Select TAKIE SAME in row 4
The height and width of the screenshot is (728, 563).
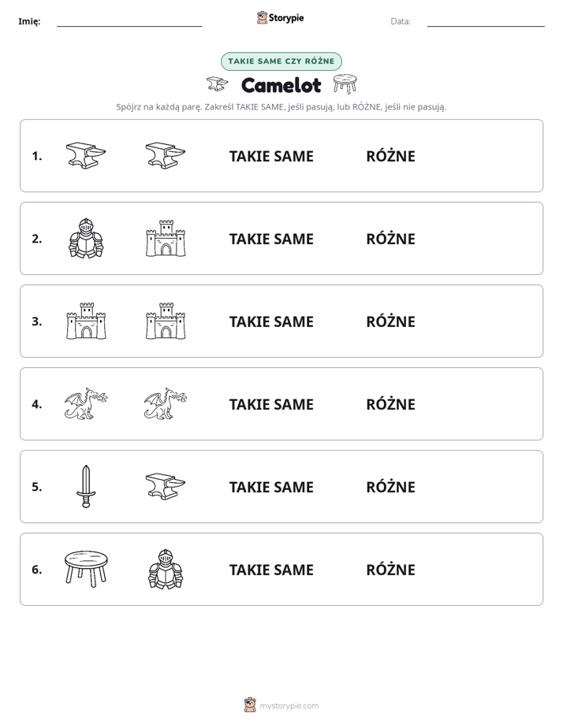(x=271, y=404)
